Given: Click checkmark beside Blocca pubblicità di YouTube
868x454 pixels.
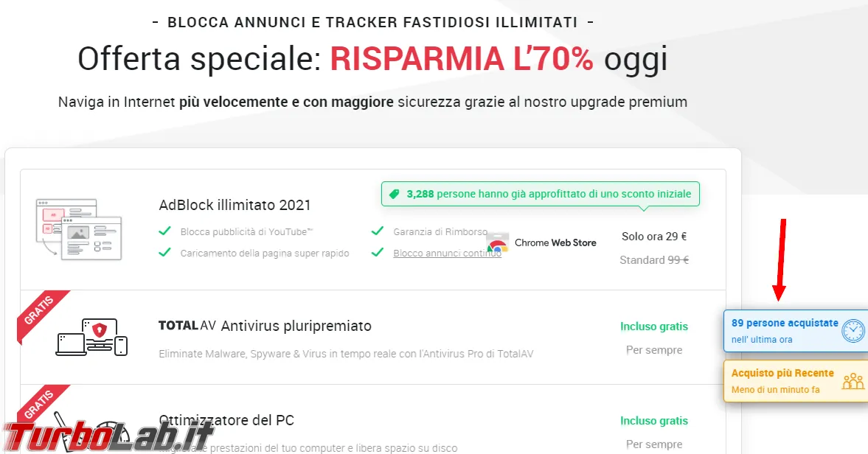Looking at the screenshot, I should pos(164,231).
